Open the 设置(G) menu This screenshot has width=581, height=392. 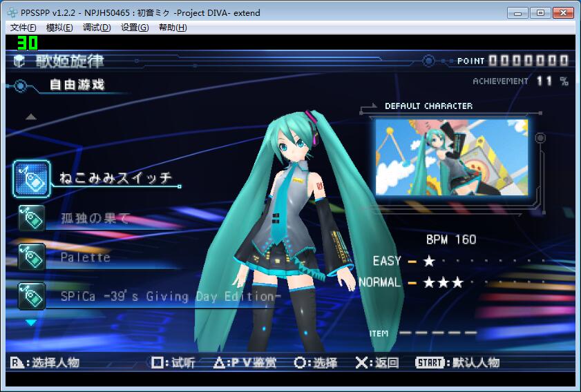pyautogui.click(x=135, y=28)
